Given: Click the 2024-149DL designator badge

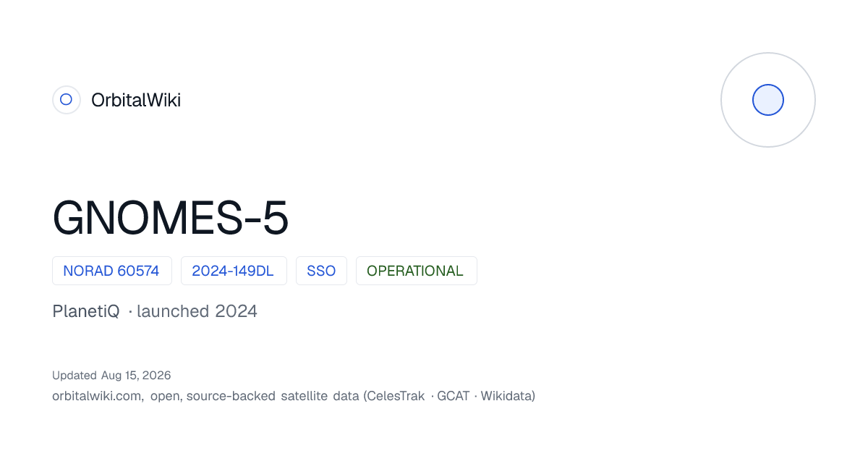Looking at the screenshot, I should [234, 271].
